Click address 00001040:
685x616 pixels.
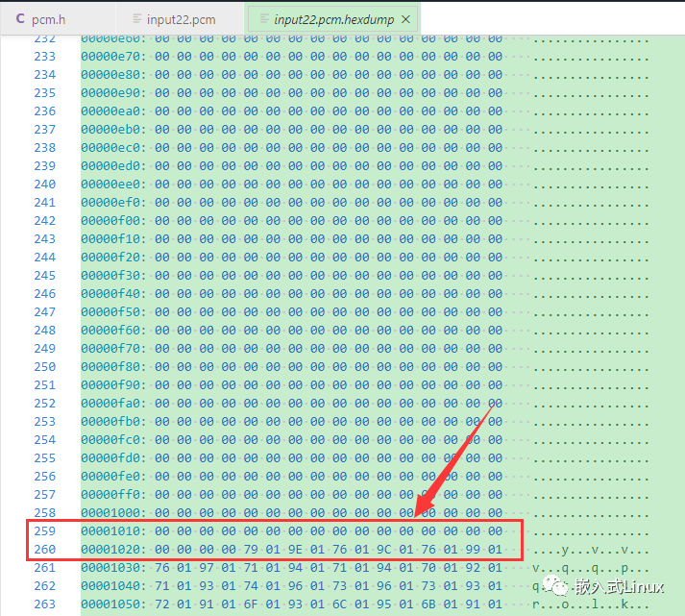pos(113,586)
